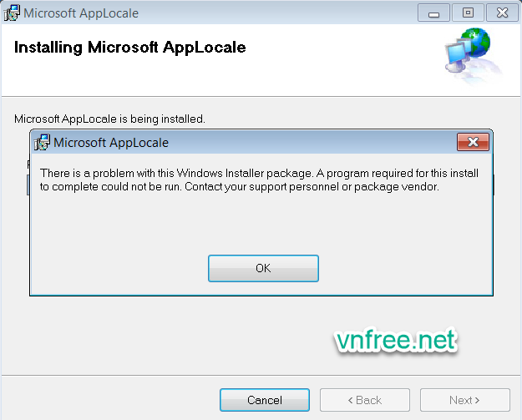The height and width of the screenshot is (420, 522).
Task: Click the progress bar edge right of dialog
Action: (494, 185)
